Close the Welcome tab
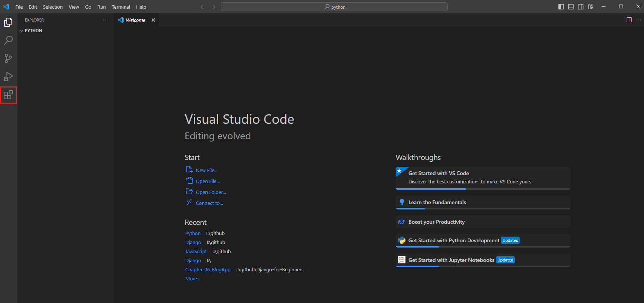Screen dimensions: 644x303 [153, 20]
